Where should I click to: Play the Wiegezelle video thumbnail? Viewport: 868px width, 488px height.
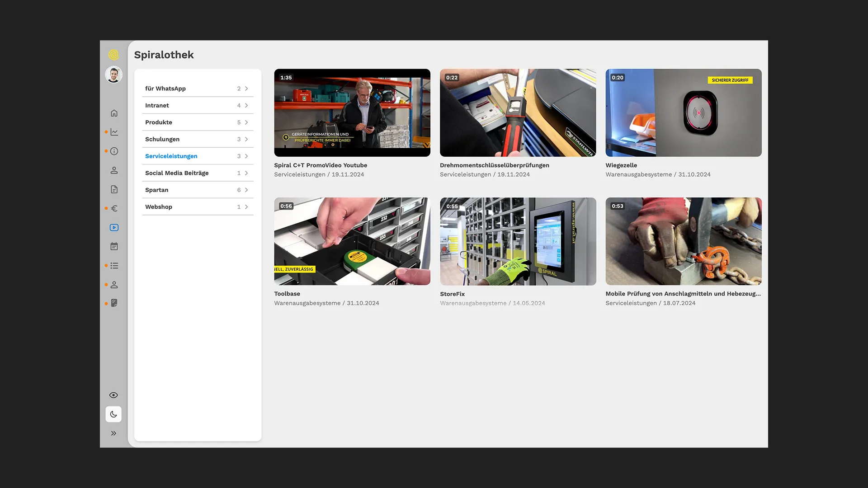(684, 113)
